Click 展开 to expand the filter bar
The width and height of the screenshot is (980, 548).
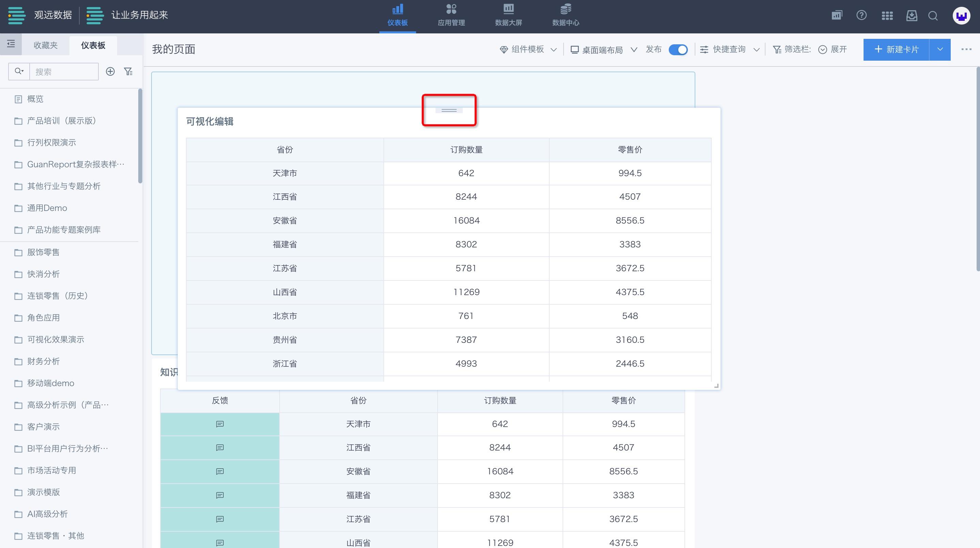click(x=833, y=49)
